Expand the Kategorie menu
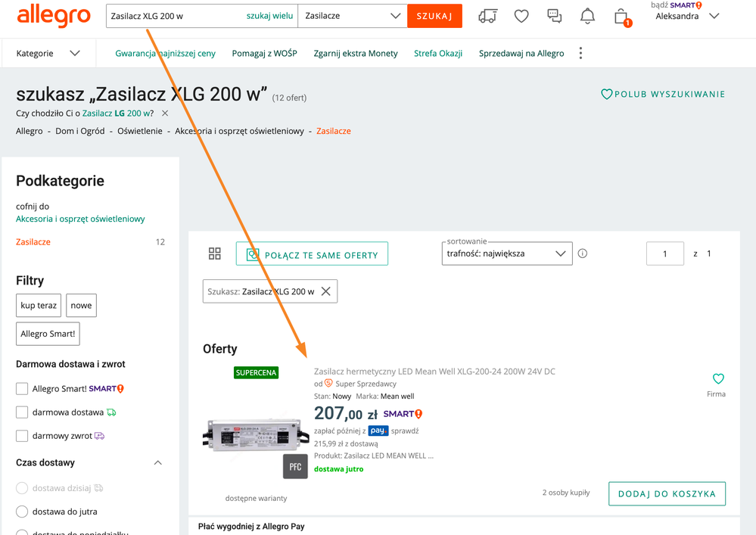The width and height of the screenshot is (756, 535). [48, 53]
